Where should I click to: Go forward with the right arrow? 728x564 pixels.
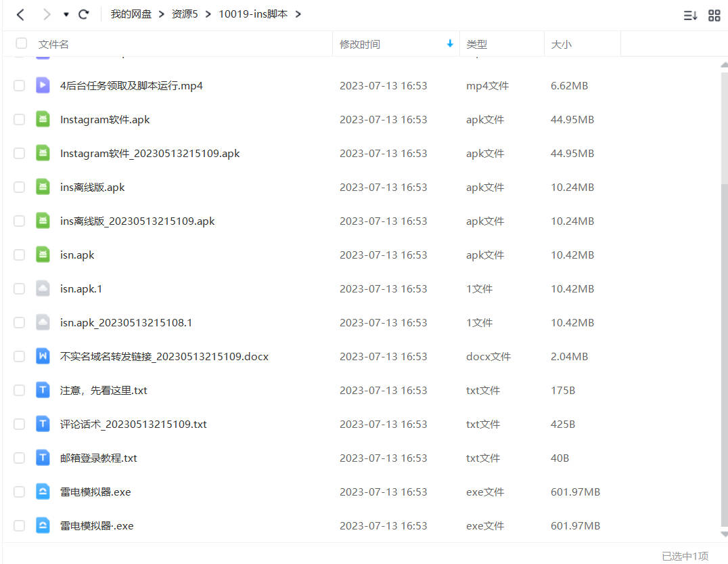(47, 14)
